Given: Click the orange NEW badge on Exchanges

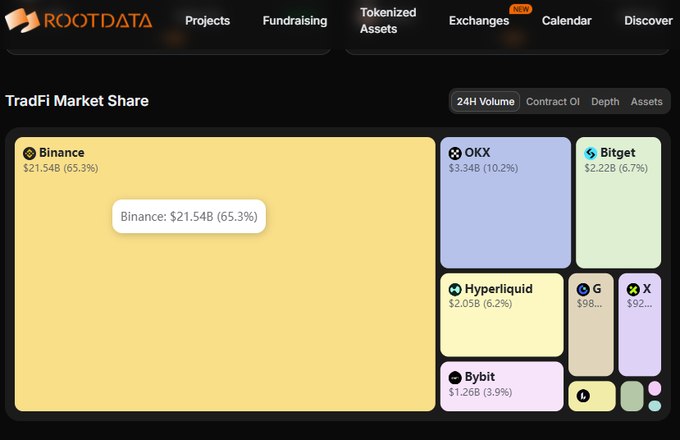Looking at the screenshot, I should (521, 9).
